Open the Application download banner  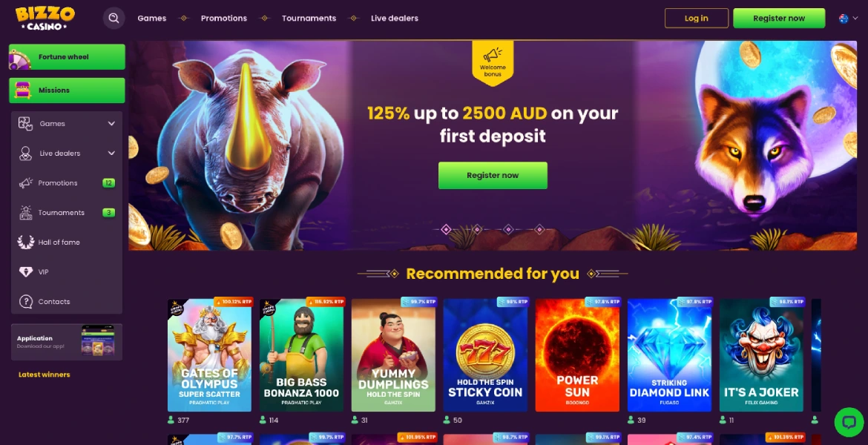tap(67, 342)
